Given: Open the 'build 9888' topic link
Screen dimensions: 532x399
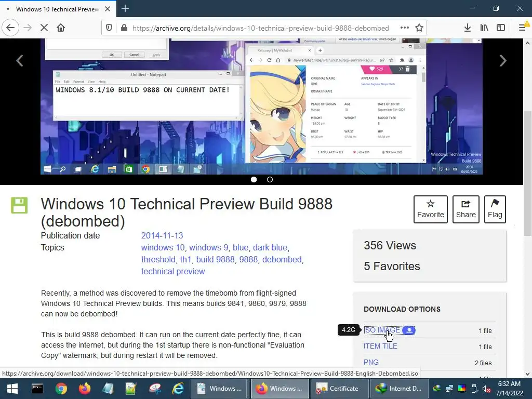Looking at the screenshot, I should 216,260.
